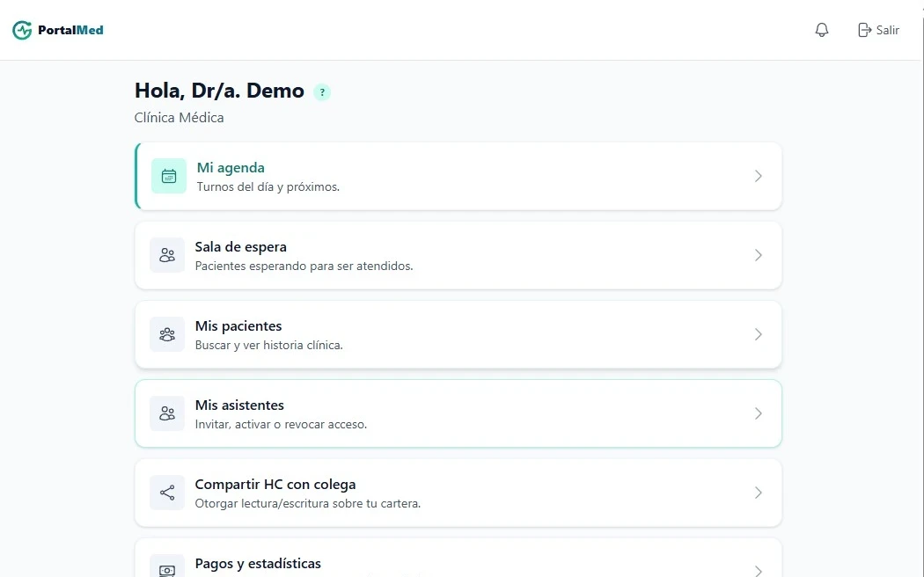
Task: Click the logout door icon beside Salir
Action: click(x=864, y=30)
